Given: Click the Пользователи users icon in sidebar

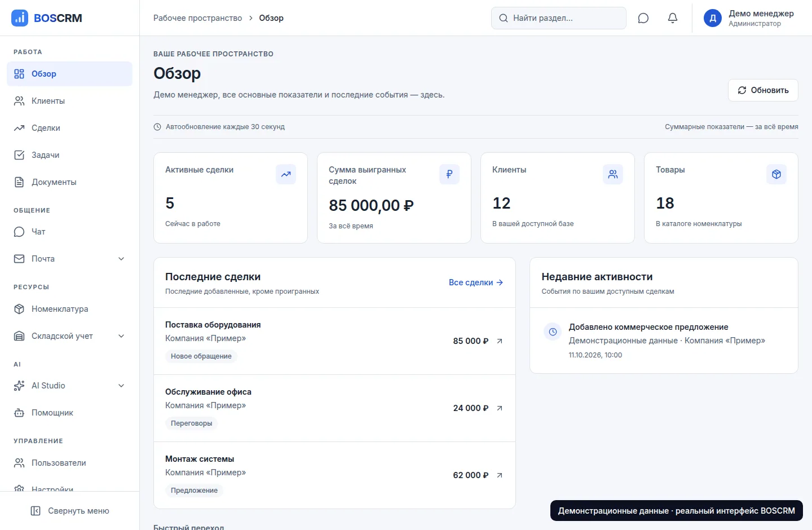Looking at the screenshot, I should pos(19,463).
